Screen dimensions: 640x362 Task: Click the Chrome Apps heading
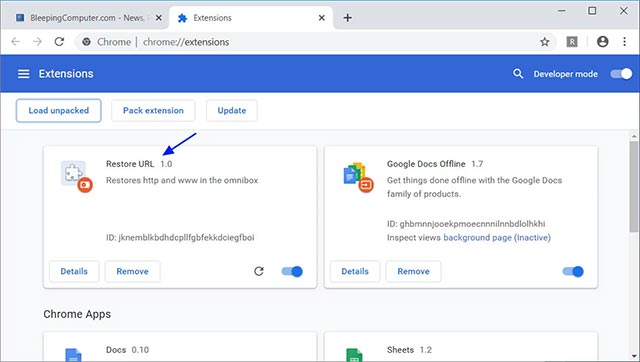[x=77, y=314]
